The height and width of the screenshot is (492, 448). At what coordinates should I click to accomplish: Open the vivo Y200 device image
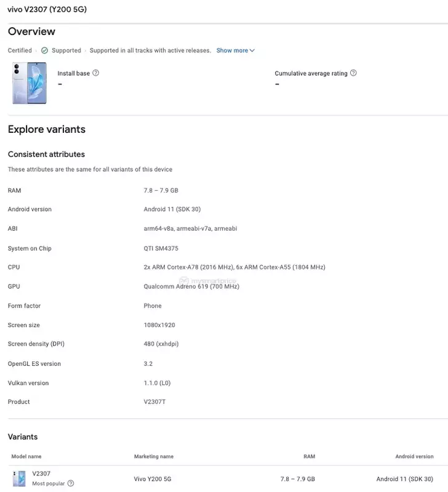tap(30, 83)
